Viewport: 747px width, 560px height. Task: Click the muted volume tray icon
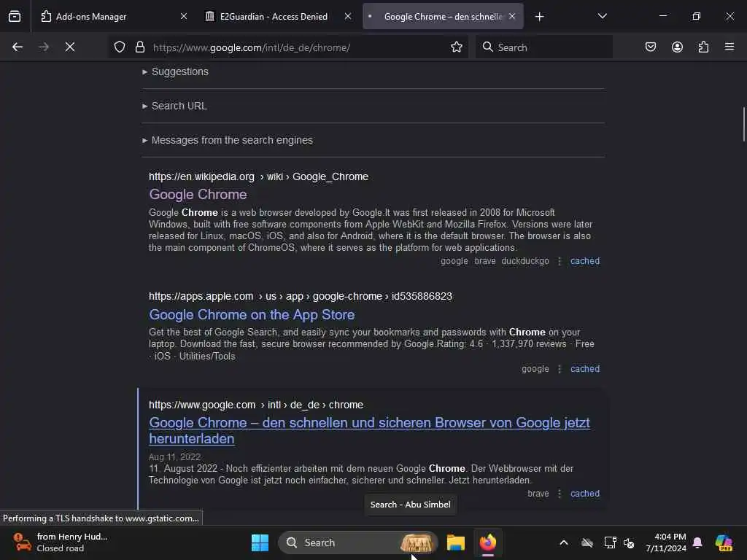click(629, 542)
